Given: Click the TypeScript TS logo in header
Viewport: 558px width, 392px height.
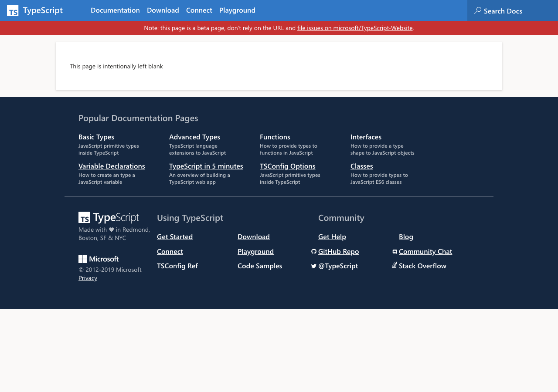Looking at the screenshot, I should click(x=13, y=10).
